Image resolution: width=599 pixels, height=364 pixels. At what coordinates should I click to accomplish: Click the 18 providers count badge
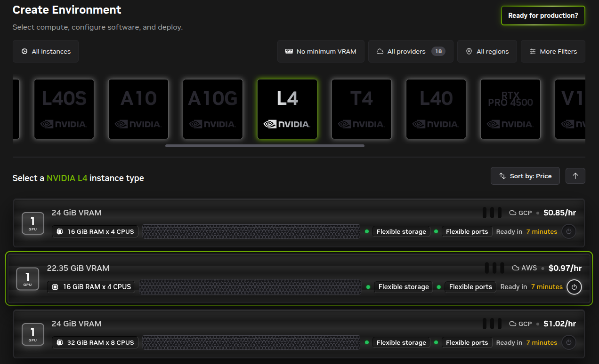pos(438,51)
